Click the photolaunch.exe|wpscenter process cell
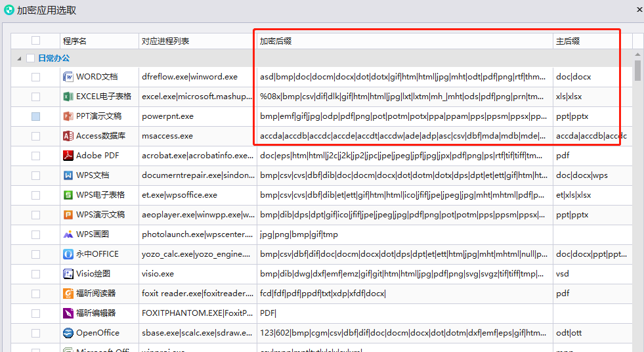 tap(198, 234)
